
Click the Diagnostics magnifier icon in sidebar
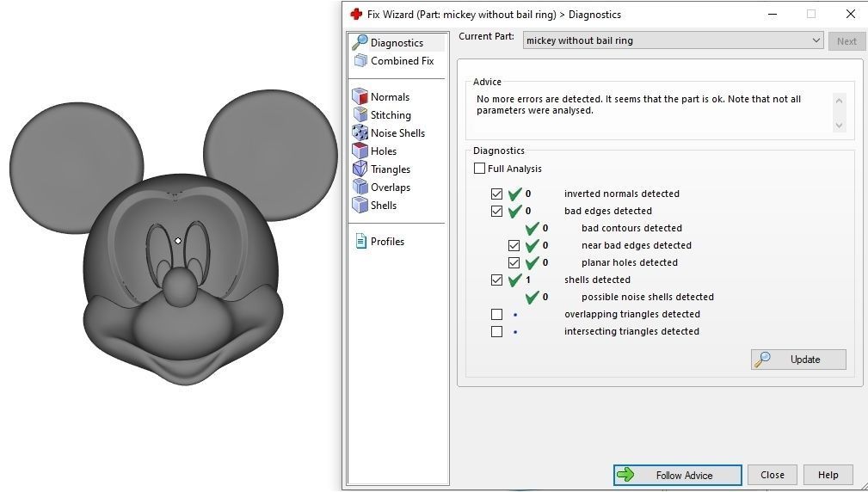[x=360, y=42]
